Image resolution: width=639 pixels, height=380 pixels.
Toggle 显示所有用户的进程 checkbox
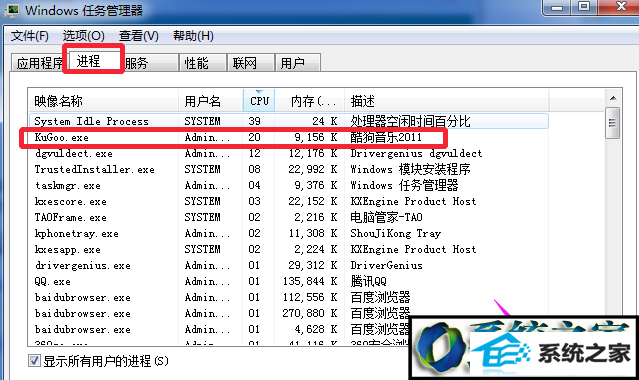34,361
